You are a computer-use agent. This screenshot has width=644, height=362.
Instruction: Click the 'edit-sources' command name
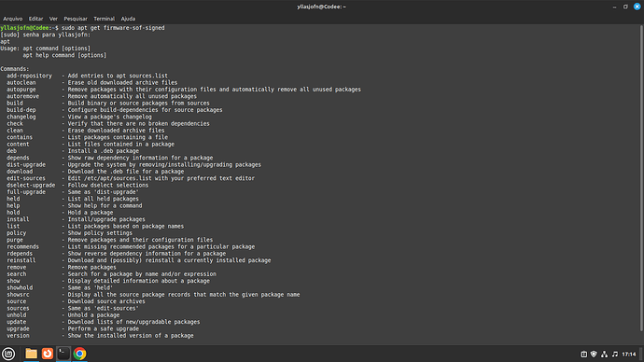pos(26,178)
